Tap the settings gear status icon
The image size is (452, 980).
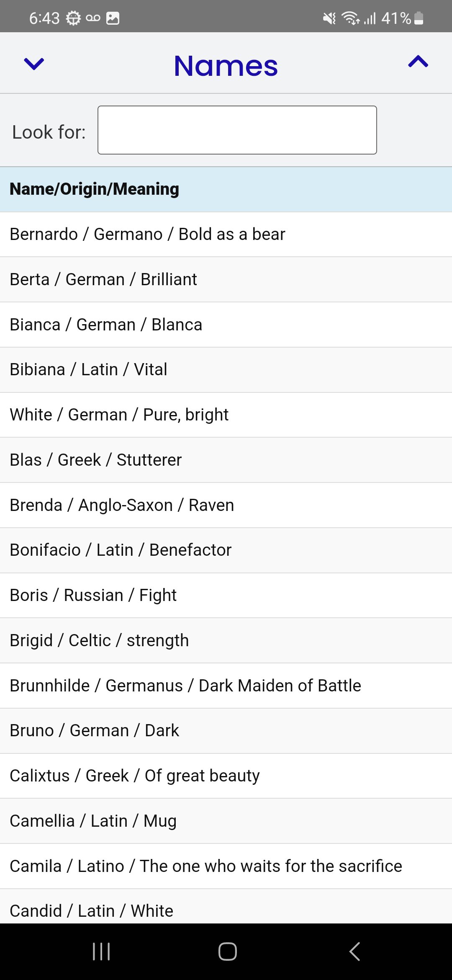73,18
